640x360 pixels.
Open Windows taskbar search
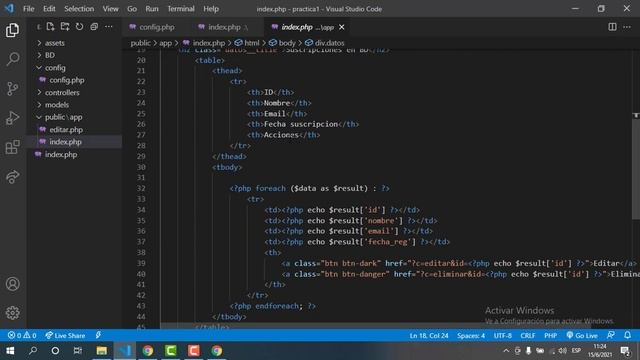33,351
